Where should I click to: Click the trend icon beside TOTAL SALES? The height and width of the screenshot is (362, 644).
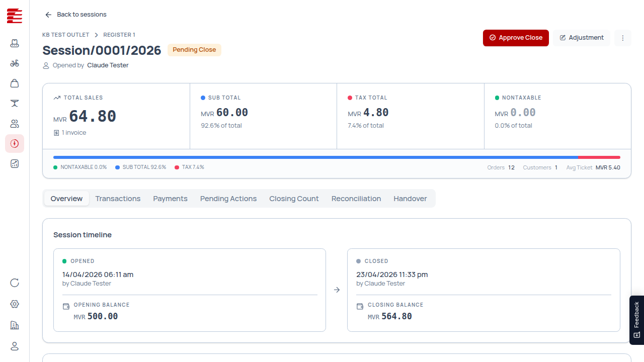click(57, 98)
